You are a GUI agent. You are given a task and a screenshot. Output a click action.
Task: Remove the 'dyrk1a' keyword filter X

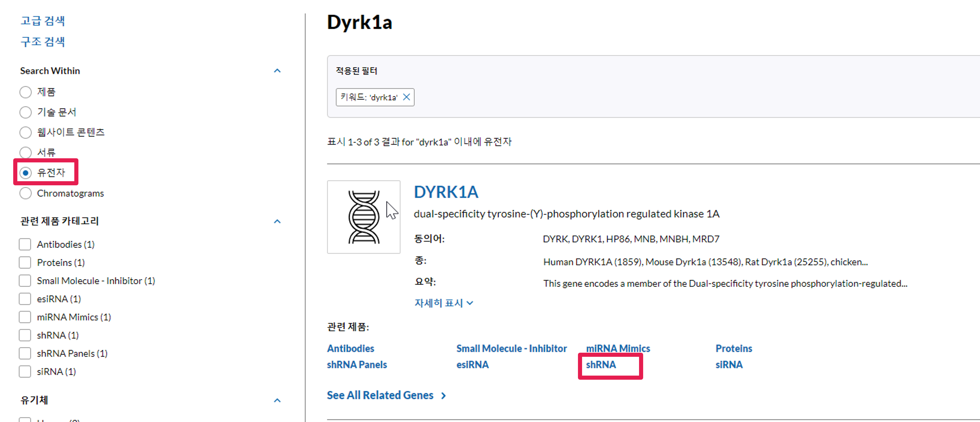point(406,97)
